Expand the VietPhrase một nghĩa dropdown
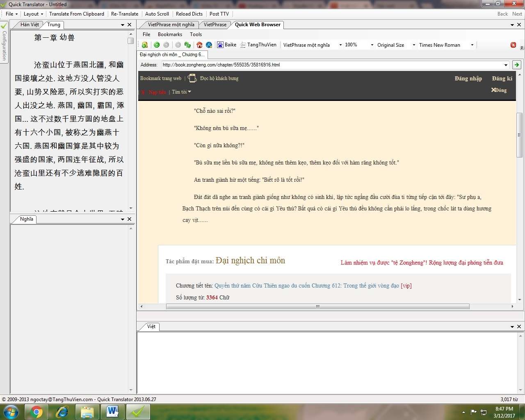 point(340,45)
